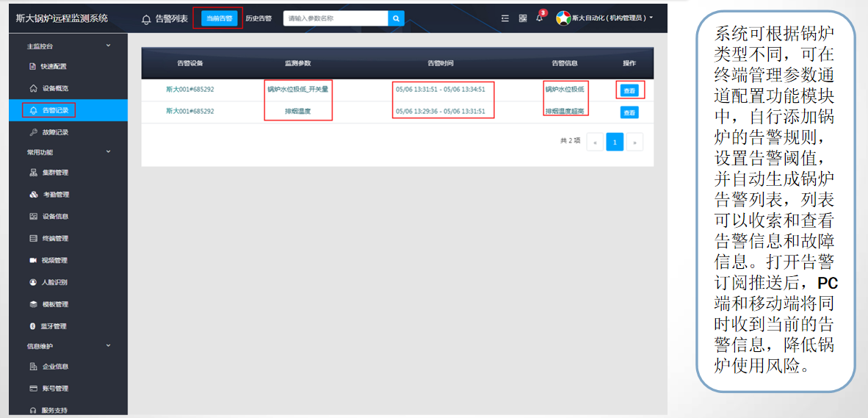Open 蓝牙管理 Bluetooth icon in sidebar
The width and height of the screenshot is (868, 418).
(33, 326)
